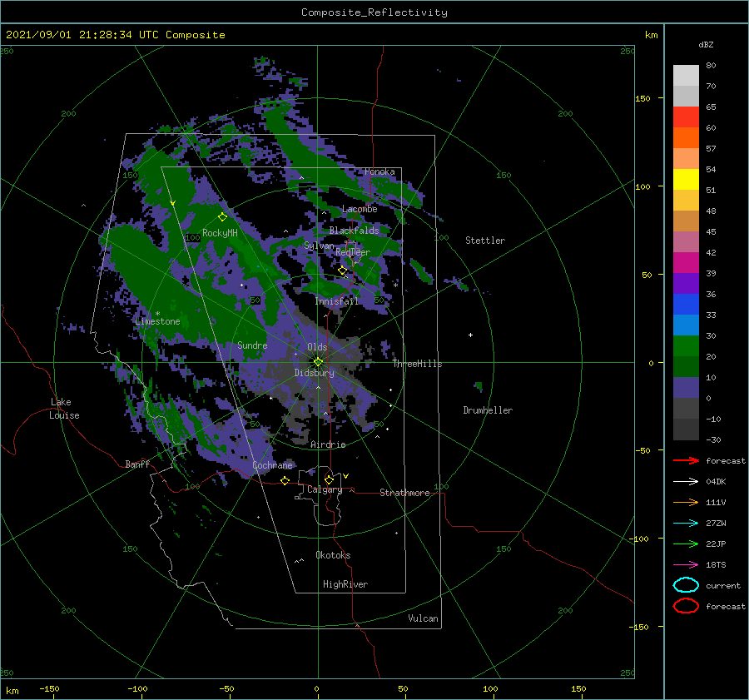Select the blue 33-36 dBZ color swatch
This screenshot has height=700, width=749.
(686, 305)
